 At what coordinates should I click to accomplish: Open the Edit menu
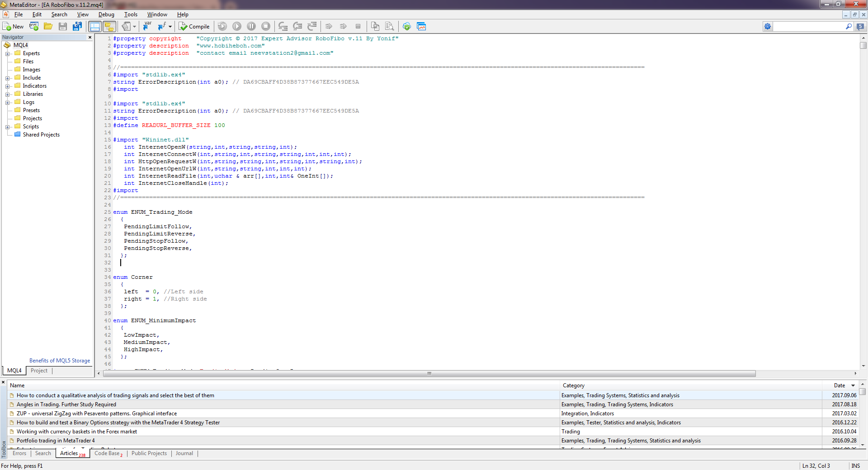pyautogui.click(x=37, y=14)
